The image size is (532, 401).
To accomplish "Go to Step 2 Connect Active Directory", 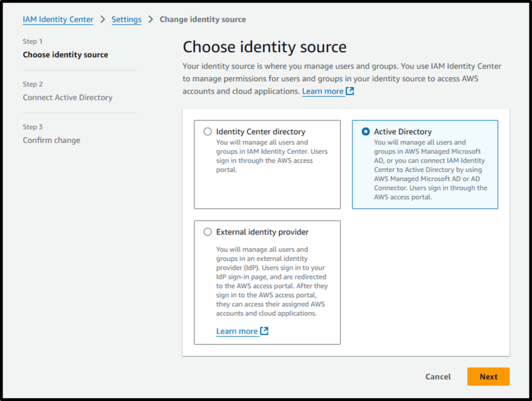I will click(68, 97).
